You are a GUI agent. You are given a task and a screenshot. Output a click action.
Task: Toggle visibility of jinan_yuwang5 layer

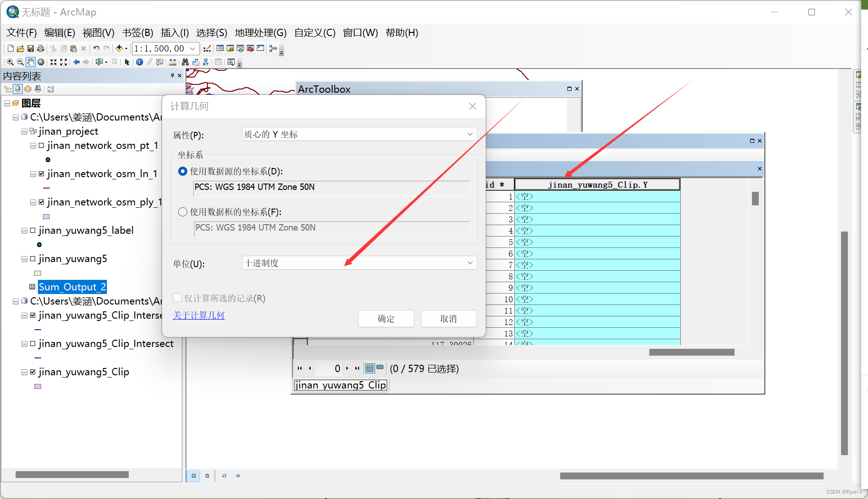[x=33, y=259]
